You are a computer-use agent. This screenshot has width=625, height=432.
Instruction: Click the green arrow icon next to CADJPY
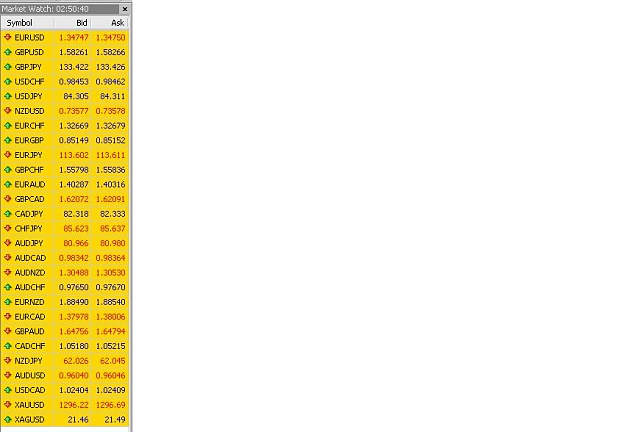click(8, 214)
